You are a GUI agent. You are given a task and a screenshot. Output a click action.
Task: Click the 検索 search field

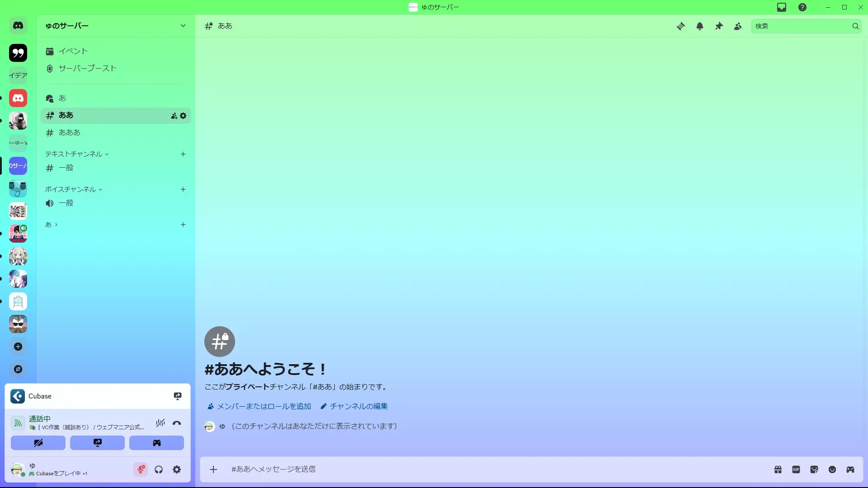coord(801,26)
